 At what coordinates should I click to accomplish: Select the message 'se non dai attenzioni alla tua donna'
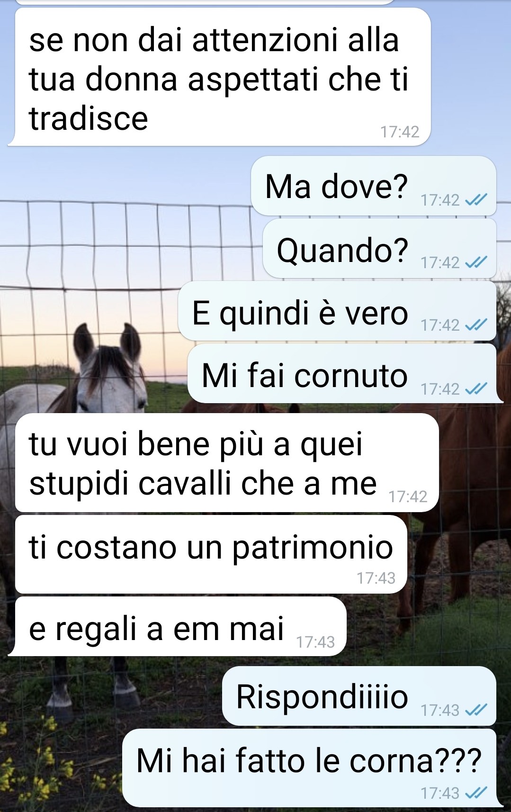click(x=219, y=77)
